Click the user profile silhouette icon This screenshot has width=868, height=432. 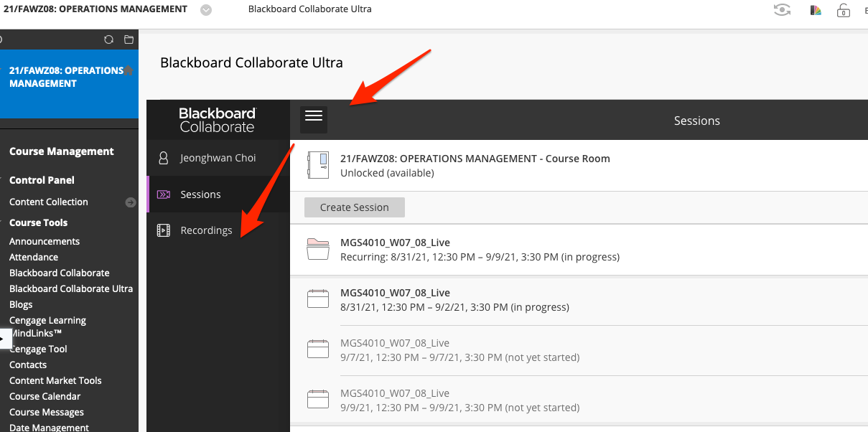click(x=164, y=158)
